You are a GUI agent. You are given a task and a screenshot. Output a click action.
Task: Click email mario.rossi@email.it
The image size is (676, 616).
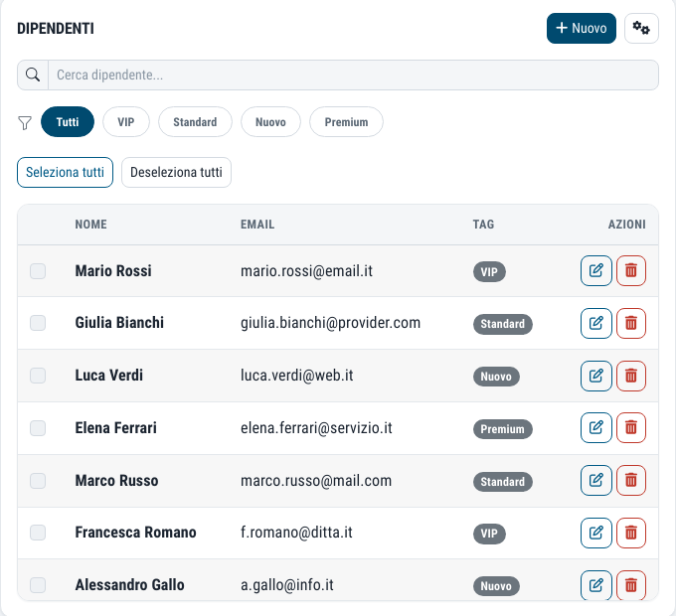(306, 271)
